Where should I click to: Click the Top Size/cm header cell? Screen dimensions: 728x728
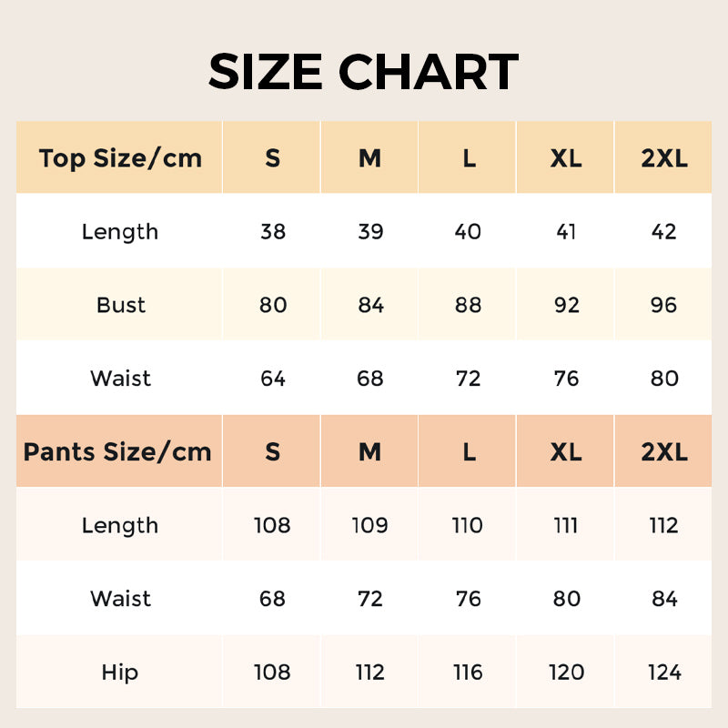coord(120,158)
